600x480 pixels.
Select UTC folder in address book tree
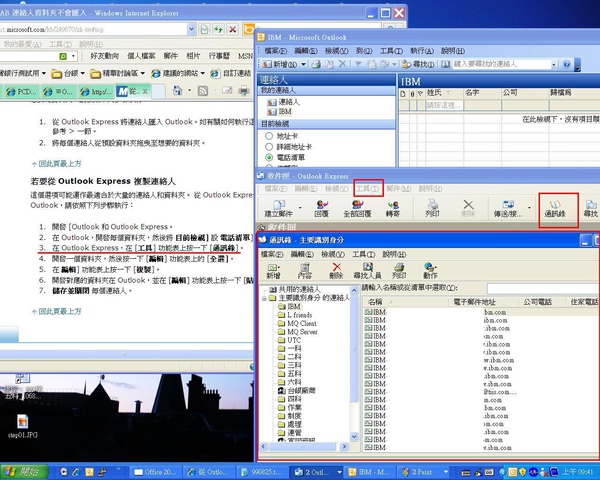click(290, 340)
